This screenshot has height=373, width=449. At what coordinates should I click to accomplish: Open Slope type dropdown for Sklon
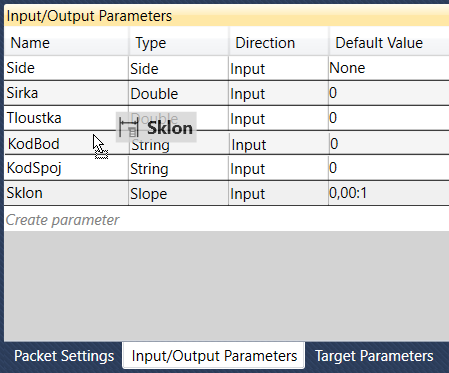click(x=179, y=194)
